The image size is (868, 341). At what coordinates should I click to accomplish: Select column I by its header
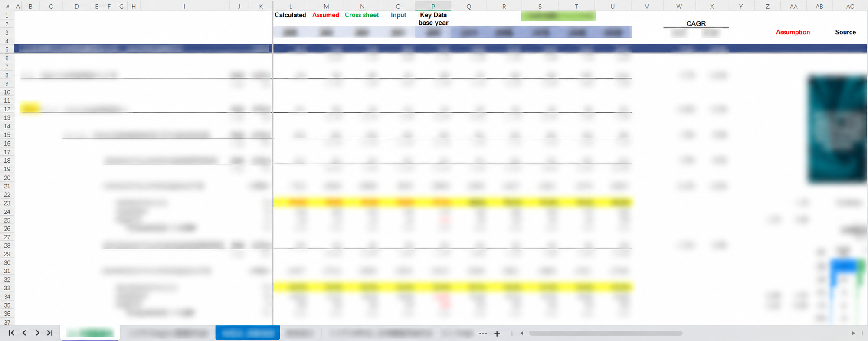click(184, 7)
